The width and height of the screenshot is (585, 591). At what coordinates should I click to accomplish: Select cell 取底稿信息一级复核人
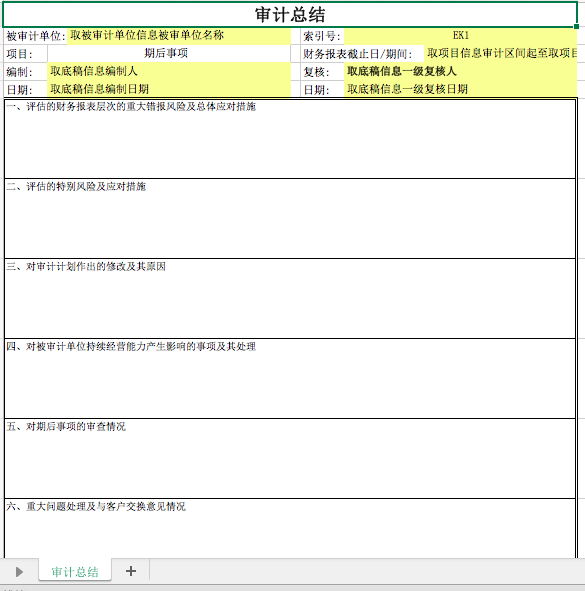460,71
